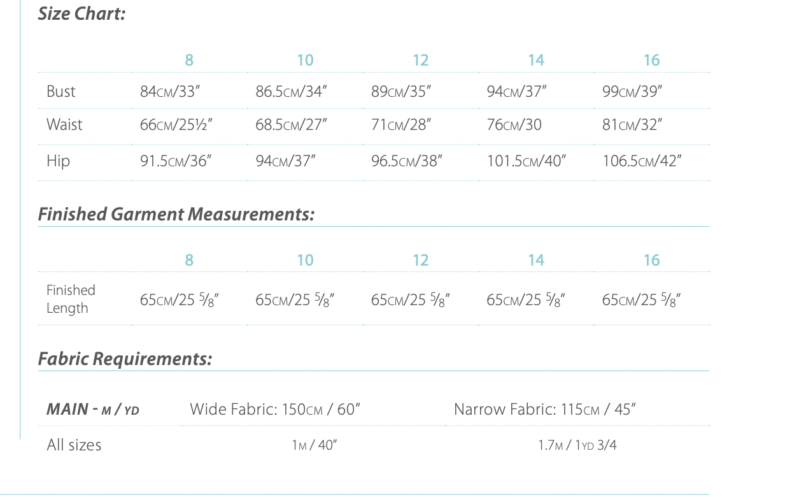
Task: Select waist value 68.5cm/27″
Action: click(292, 126)
